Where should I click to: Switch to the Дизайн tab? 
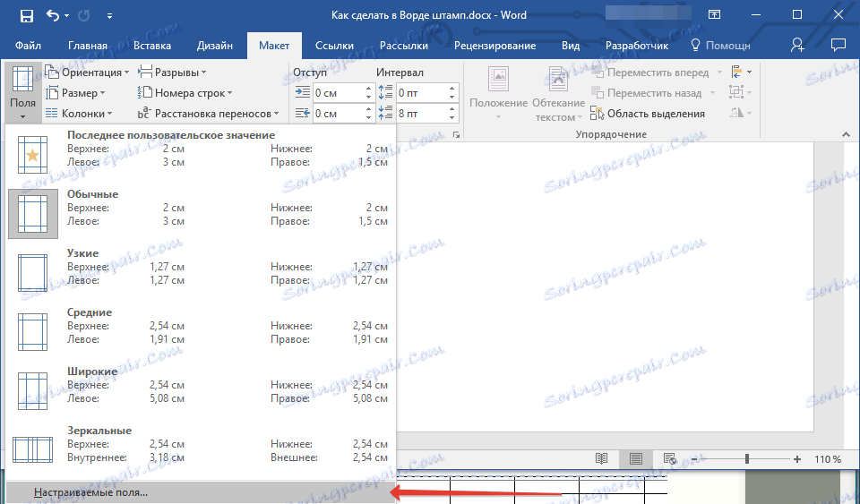click(214, 46)
